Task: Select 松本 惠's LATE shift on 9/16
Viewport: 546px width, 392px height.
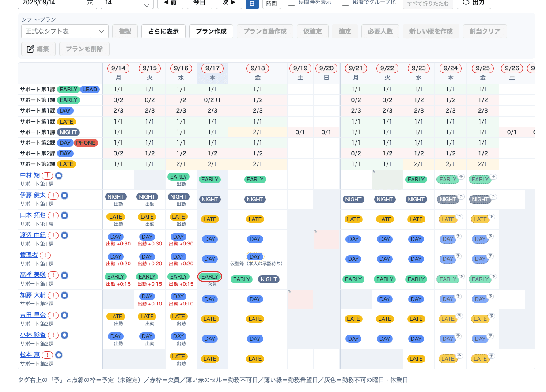Action: [x=178, y=356]
